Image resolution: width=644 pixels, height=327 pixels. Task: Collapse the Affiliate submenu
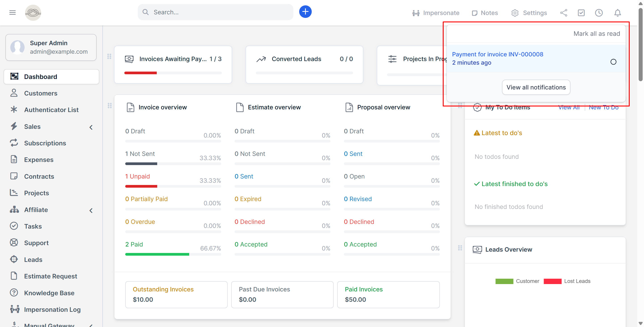click(x=91, y=210)
